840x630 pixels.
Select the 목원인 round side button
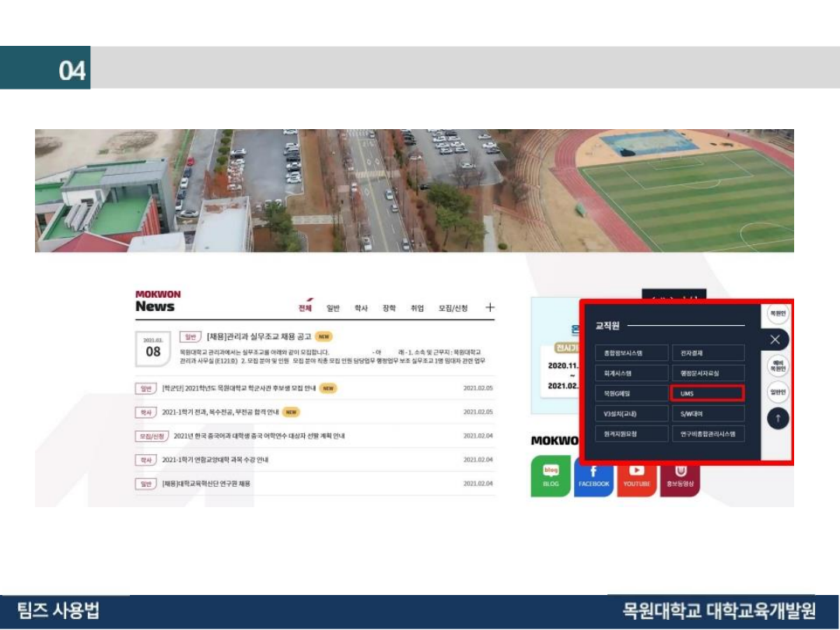[x=777, y=313]
